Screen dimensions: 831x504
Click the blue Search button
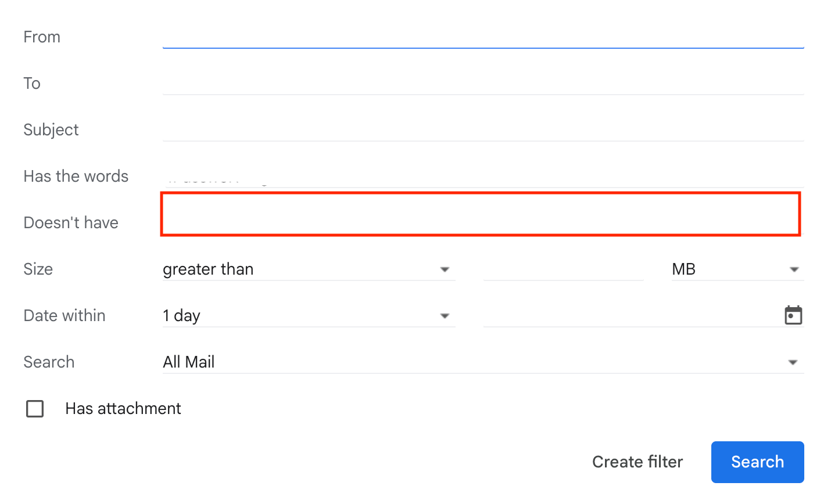point(757,462)
